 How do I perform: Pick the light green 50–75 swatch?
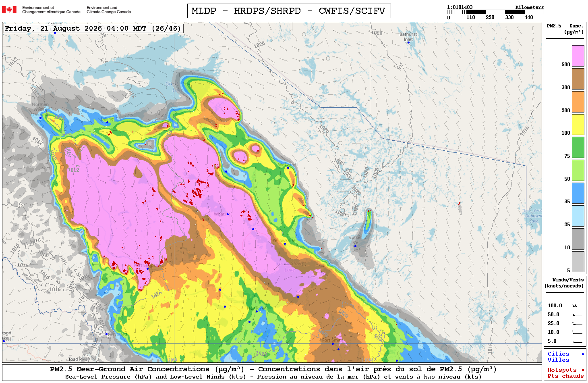point(578,170)
